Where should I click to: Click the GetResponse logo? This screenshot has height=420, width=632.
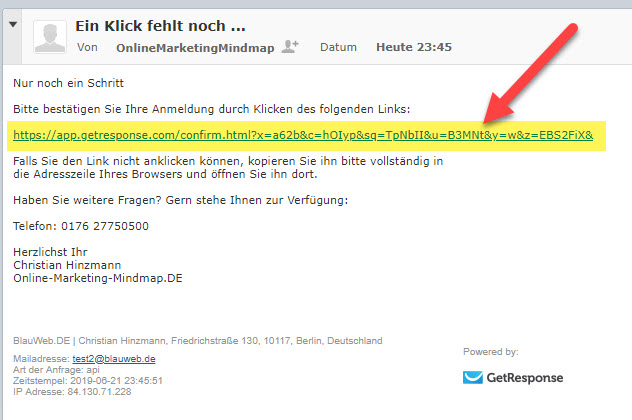tap(513, 377)
